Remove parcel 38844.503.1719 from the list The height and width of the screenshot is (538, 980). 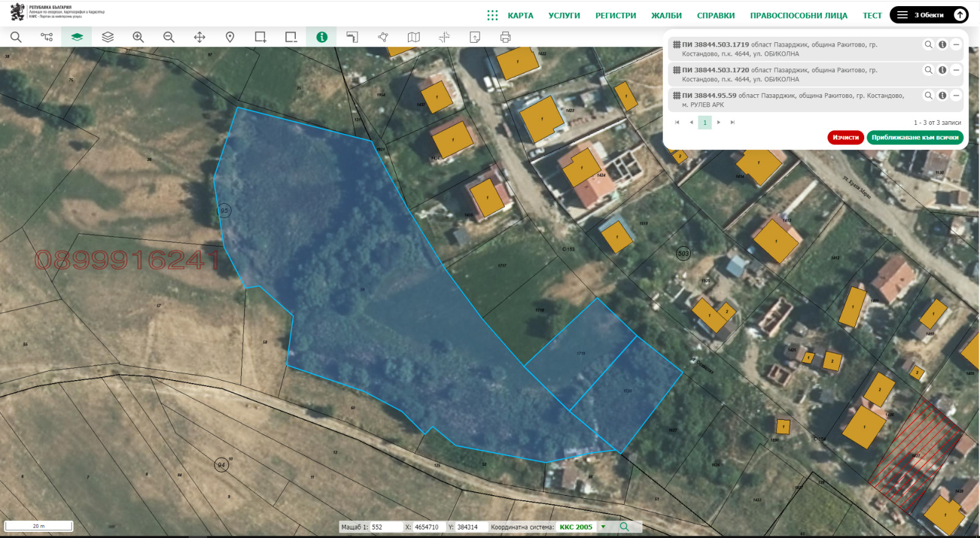click(x=956, y=45)
